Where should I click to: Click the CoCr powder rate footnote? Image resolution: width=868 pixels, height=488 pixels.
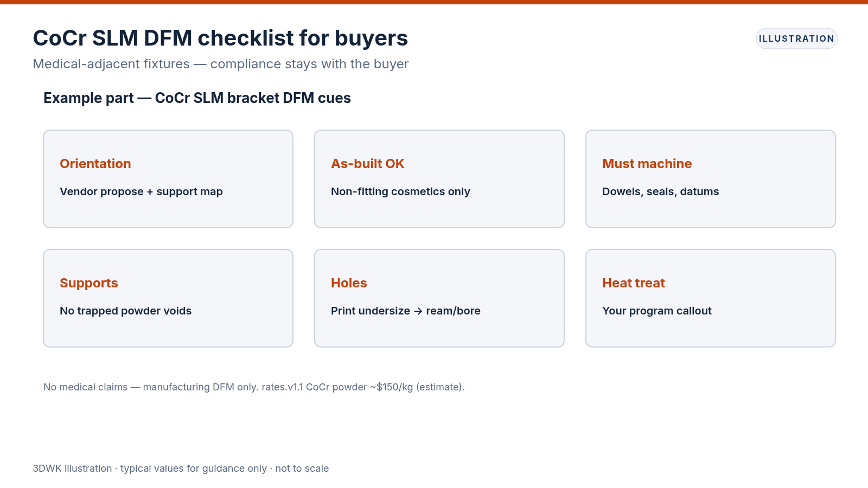click(x=254, y=387)
